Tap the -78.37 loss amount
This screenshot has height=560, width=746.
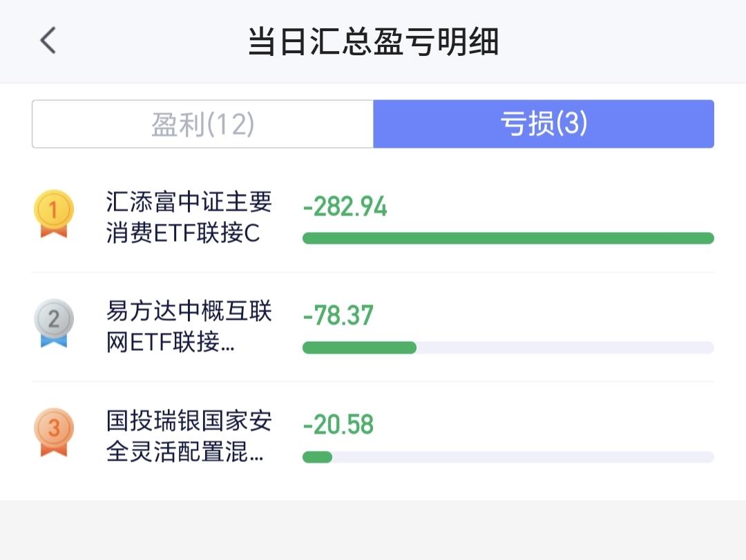(338, 316)
